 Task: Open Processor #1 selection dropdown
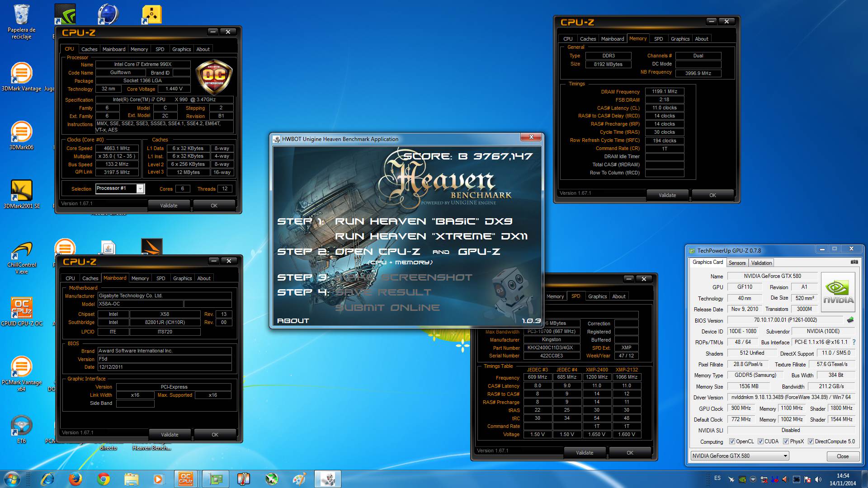120,188
